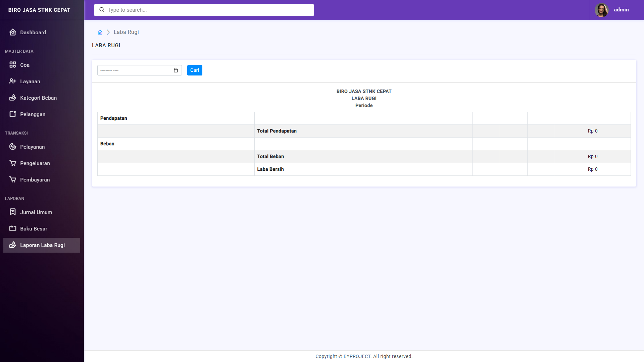Click the Dashboard home icon in sidebar
This screenshot has width=644, height=362.
[13, 32]
